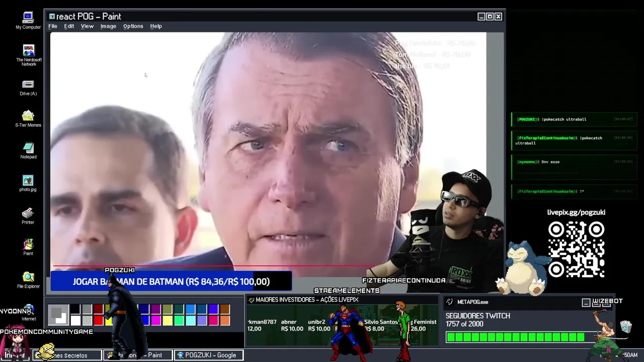Click the foreground/background color indicator box
644x362 pixels.
(x=58, y=315)
